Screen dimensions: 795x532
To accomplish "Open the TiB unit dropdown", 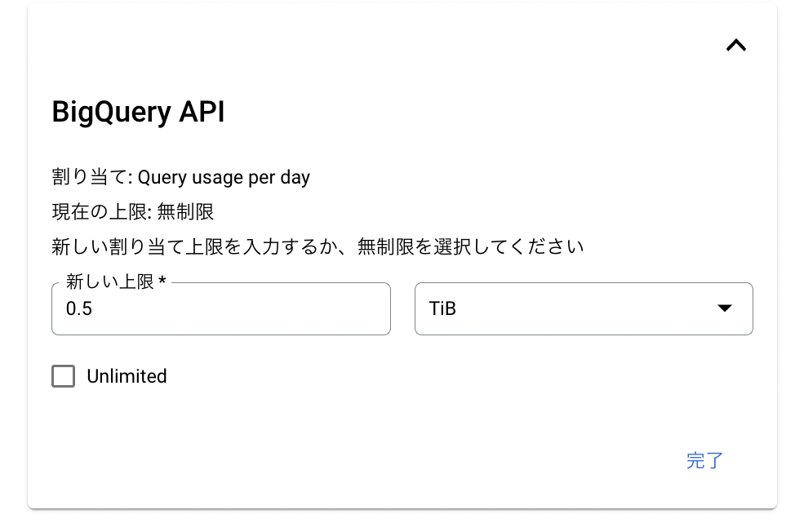I will (x=584, y=308).
